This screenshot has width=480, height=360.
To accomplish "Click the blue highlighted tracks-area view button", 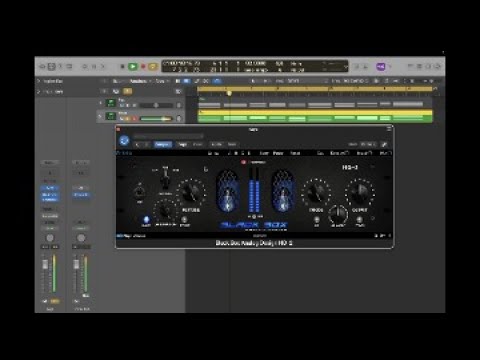I will 186,81.
